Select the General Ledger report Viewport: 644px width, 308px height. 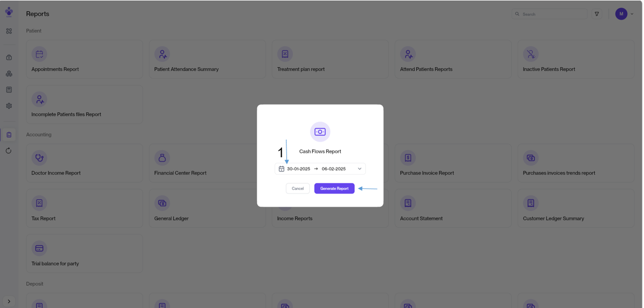207,209
